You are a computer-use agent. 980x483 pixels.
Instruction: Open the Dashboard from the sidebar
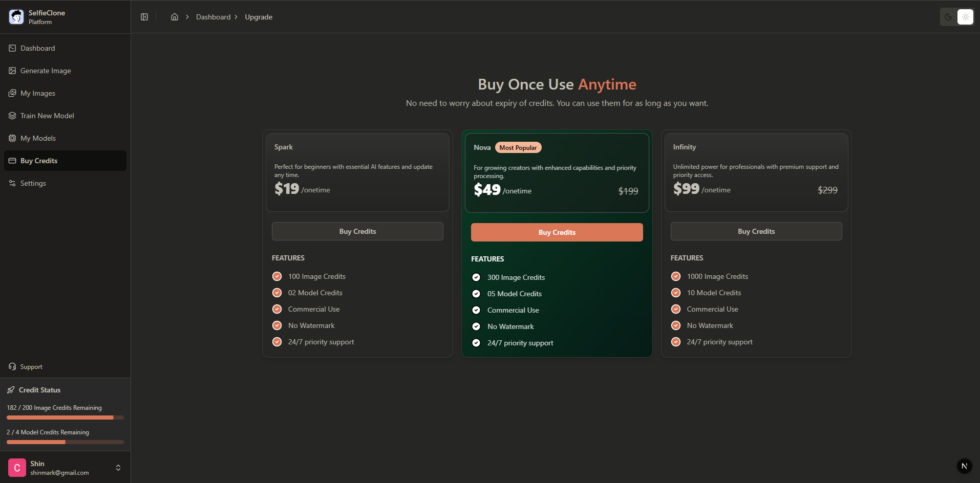tap(37, 48)
